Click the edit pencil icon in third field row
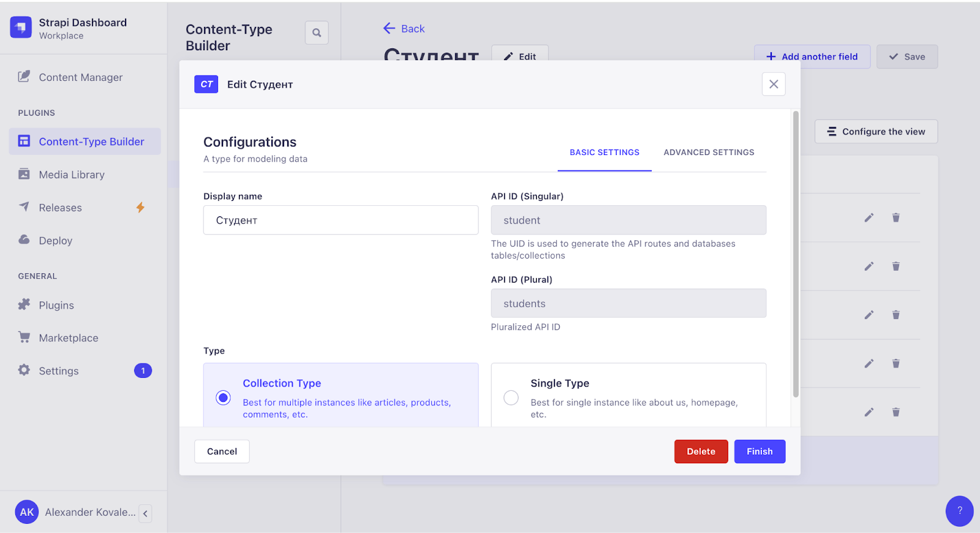Screen dimensions: 980x533 pos(869,315)
